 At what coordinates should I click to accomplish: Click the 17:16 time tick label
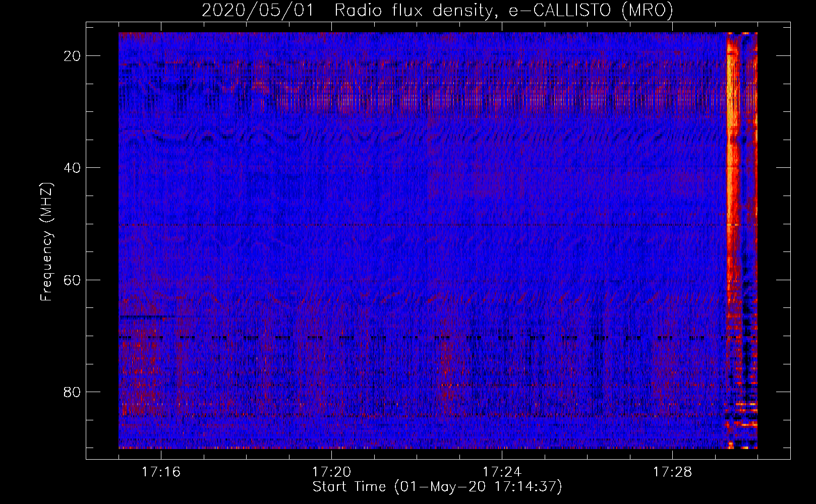161,472
